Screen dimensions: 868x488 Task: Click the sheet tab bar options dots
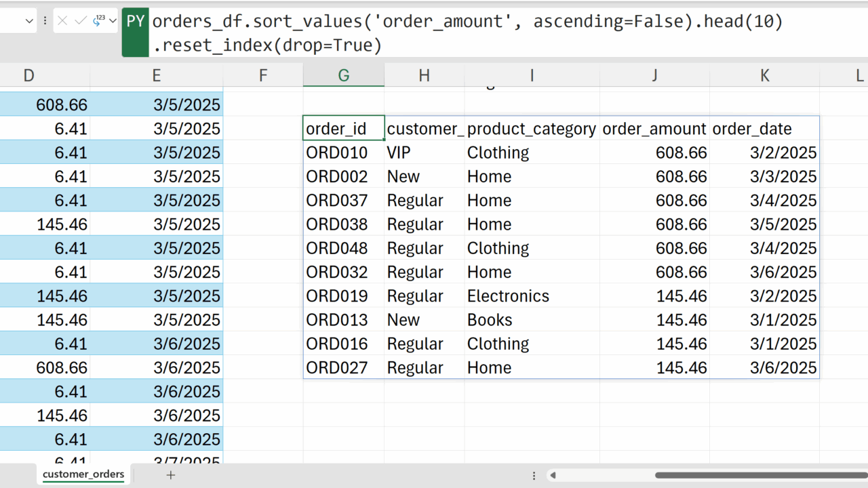[534, 476]
